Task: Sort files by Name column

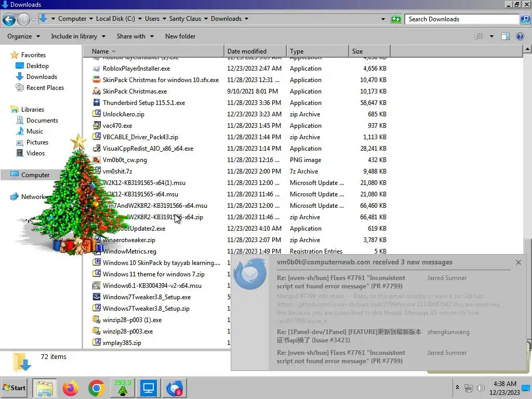Action: click(x=154, y=51)
